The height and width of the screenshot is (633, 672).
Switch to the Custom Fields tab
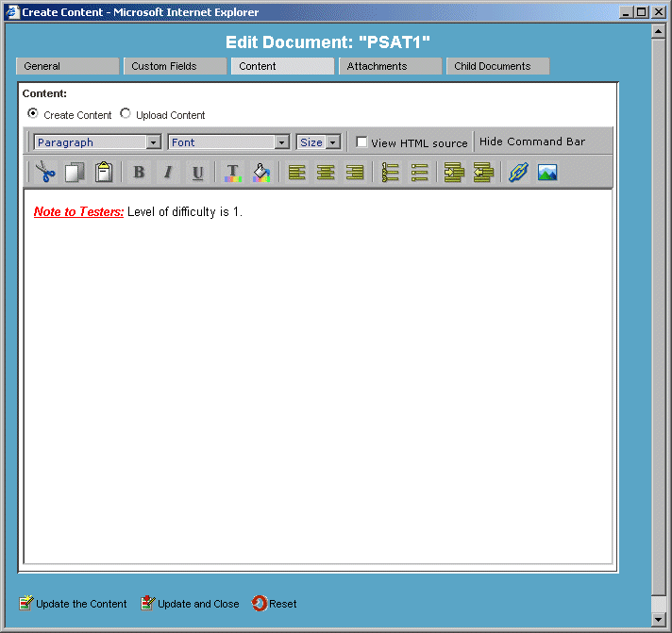(x=175, y=66)
